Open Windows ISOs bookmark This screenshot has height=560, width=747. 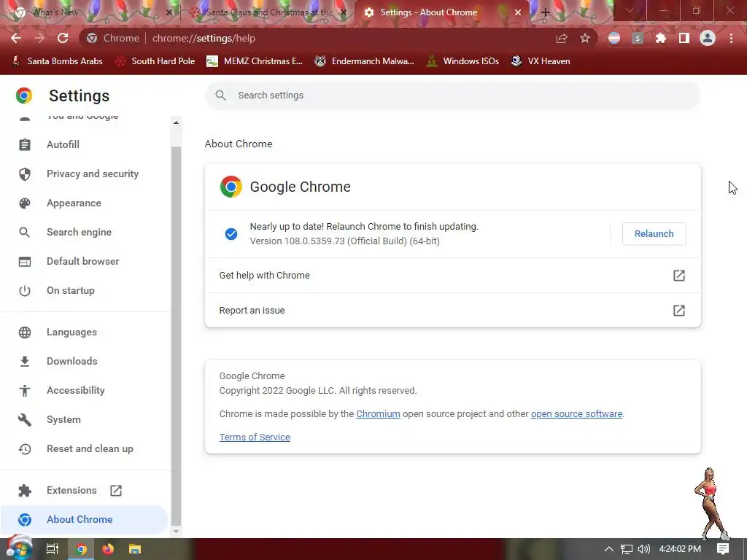(462, 61)
